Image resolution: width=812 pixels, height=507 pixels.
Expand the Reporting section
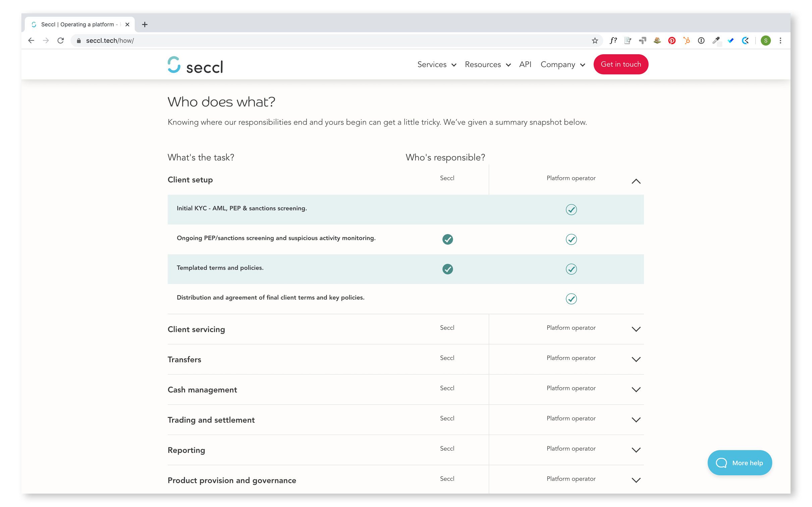point(637,450)
